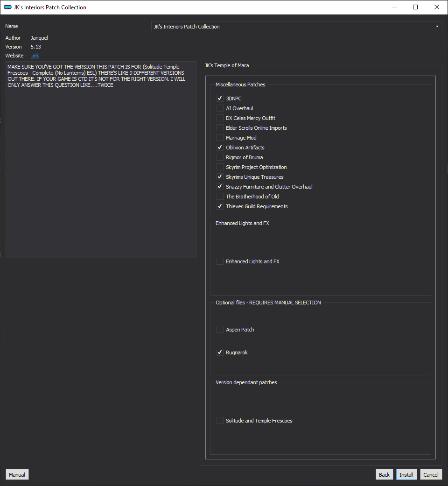Click the installer title bar app icon
448x486 pixels.
8,7
